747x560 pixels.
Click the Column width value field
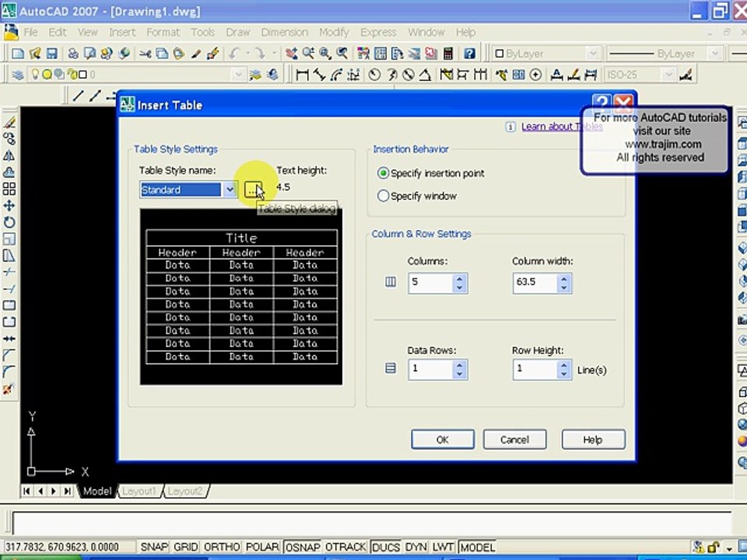pyautogui.click(x=535, y=283)
